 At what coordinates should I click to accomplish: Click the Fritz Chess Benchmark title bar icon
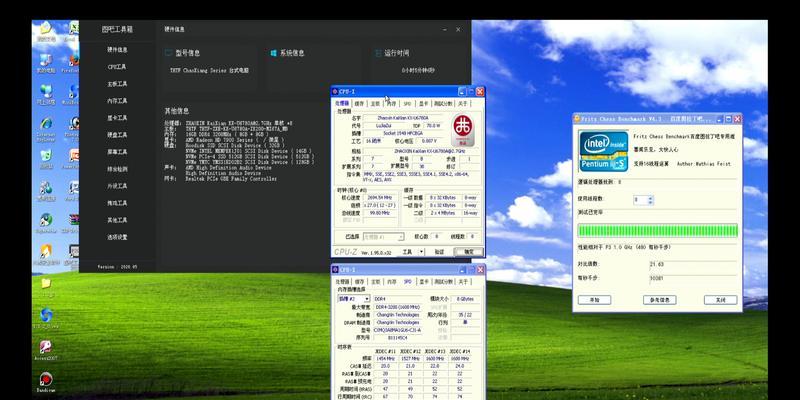(x=577, y=119)
